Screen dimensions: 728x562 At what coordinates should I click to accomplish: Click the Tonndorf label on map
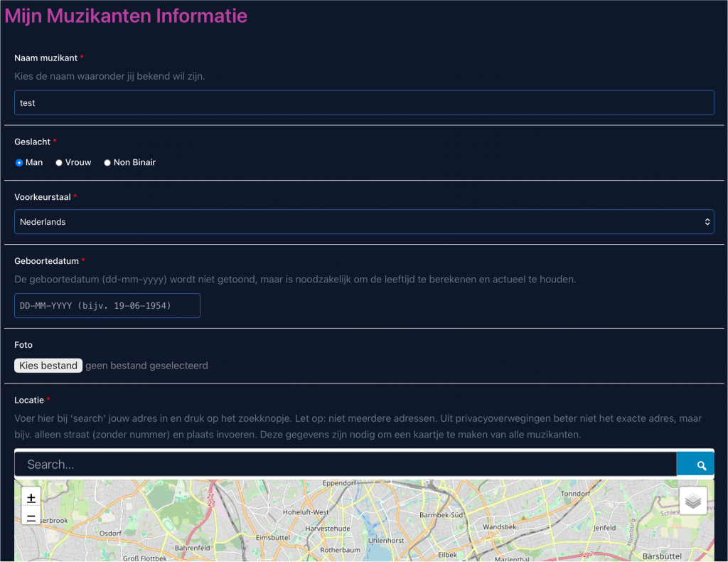click(575, 493)
